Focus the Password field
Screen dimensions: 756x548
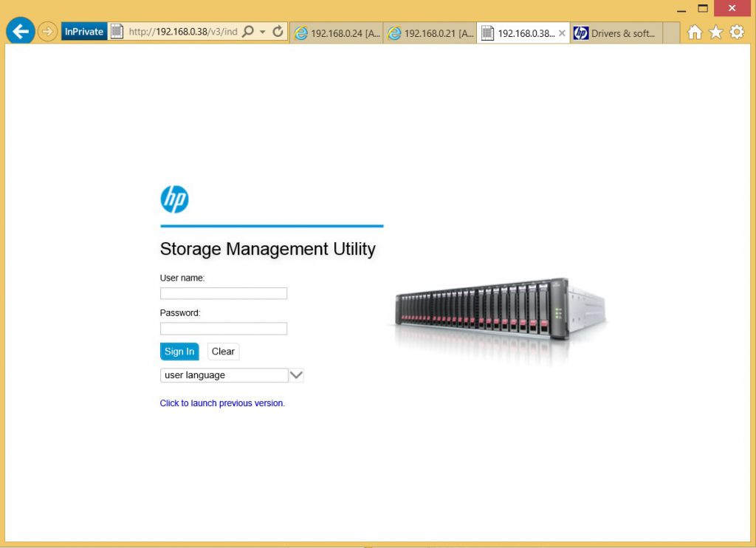click(224, 329)
